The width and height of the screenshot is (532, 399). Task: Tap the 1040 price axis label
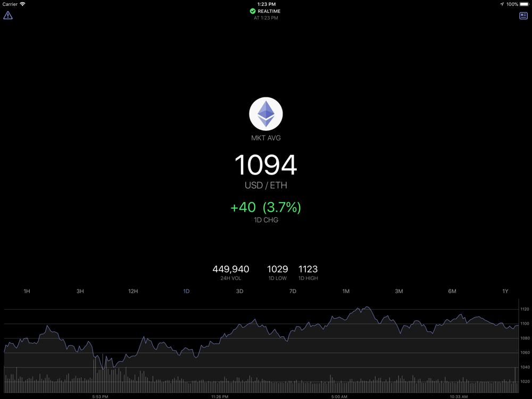click(525, 367)
